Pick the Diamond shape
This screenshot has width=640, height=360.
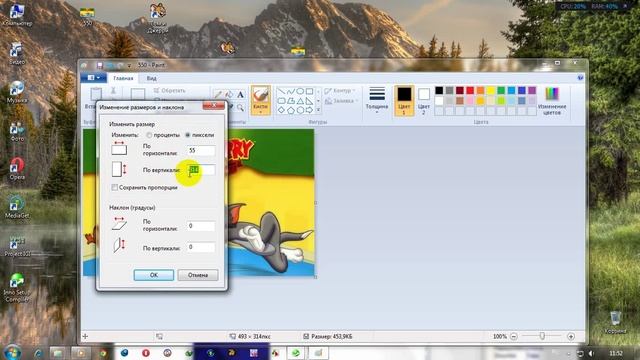point(281,110)
